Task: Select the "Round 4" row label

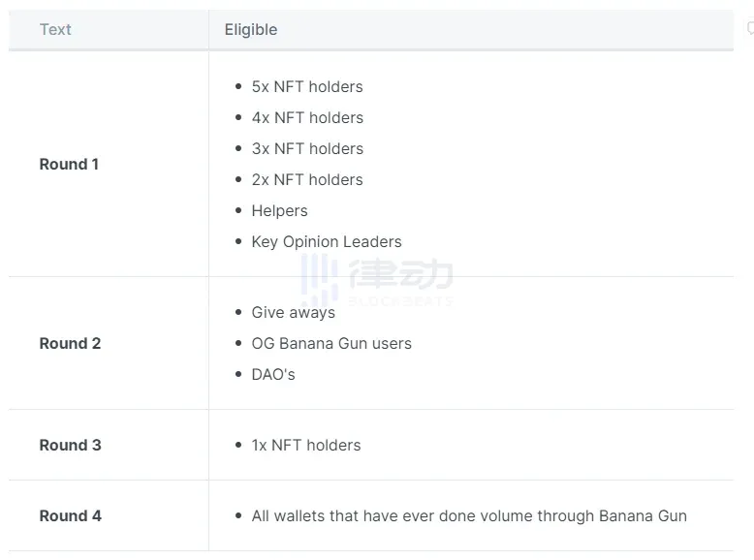Action: point(70,515)
